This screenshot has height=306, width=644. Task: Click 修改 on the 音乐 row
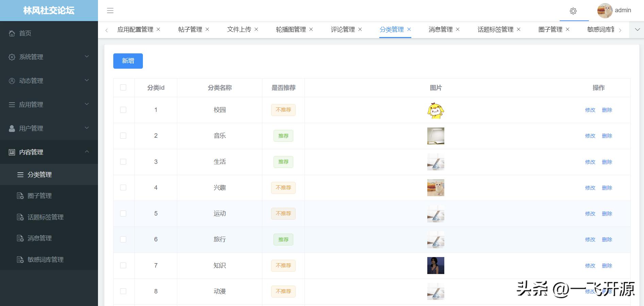point(590,136)
